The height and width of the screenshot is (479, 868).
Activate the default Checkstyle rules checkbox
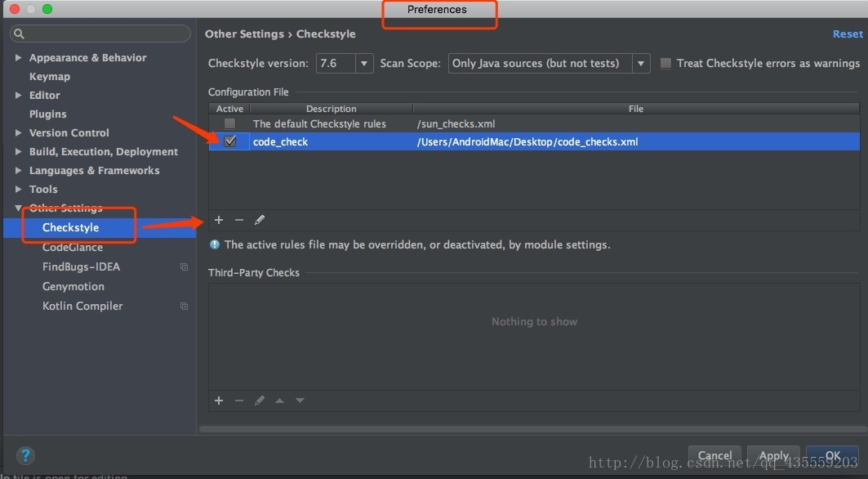(x=229, y=123)
